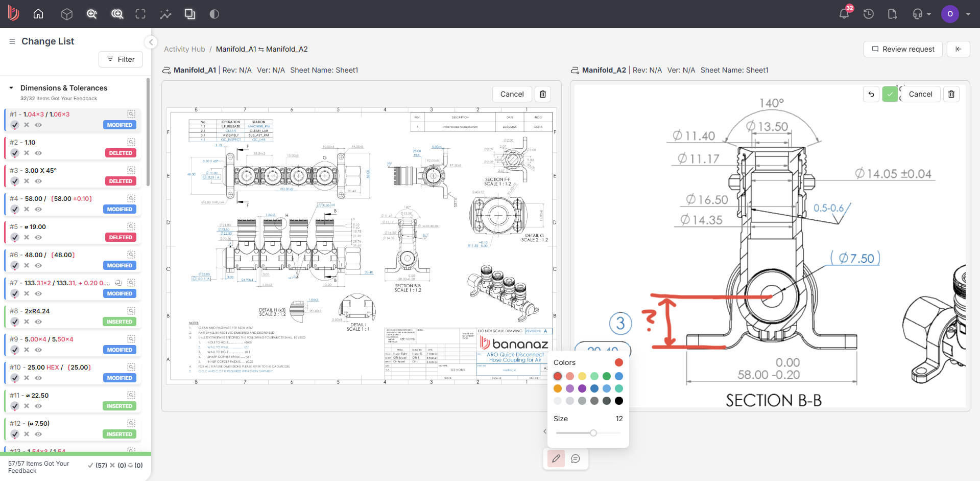Screen dimensions: 980x481
Task: Collapse the right panel with arrow-bar icon
Action: point(959,49)
